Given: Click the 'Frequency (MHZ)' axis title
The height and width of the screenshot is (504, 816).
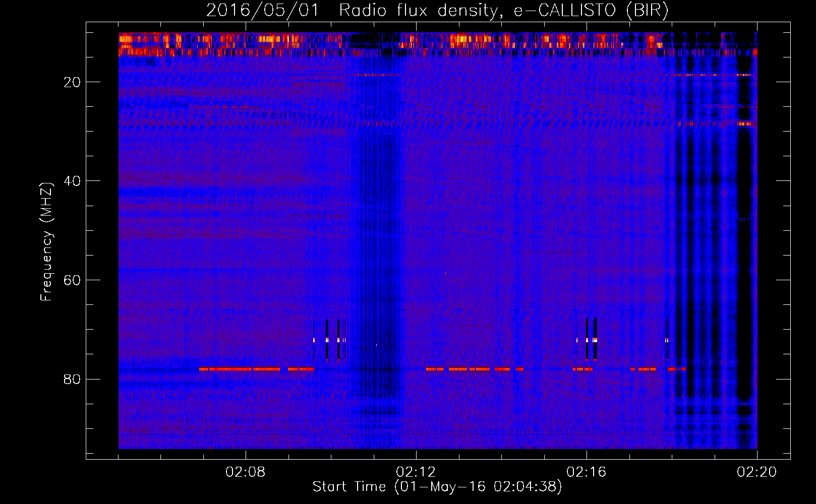Looking at the screenshot, I should [x=46, y=242].
